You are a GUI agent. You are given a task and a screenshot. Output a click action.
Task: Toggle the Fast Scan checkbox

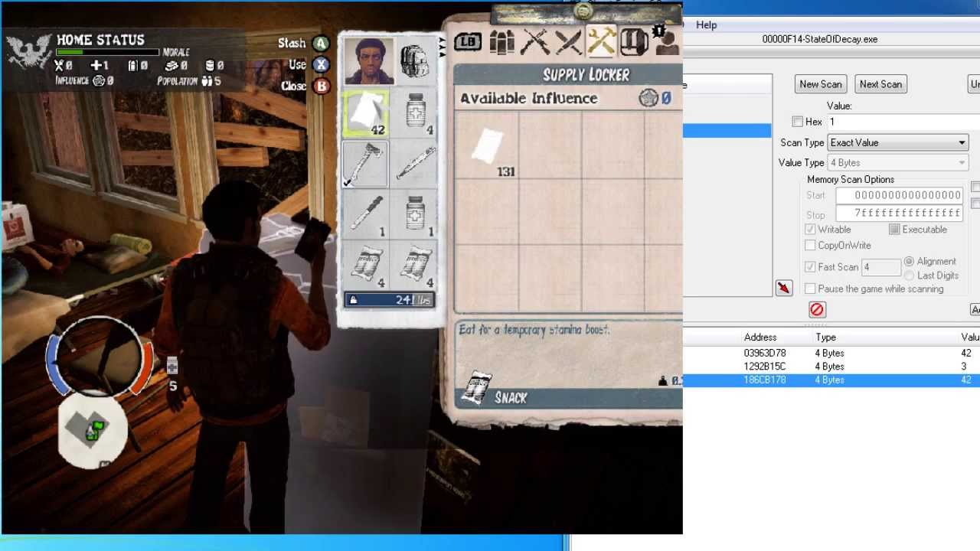click(x=810, y=267)
